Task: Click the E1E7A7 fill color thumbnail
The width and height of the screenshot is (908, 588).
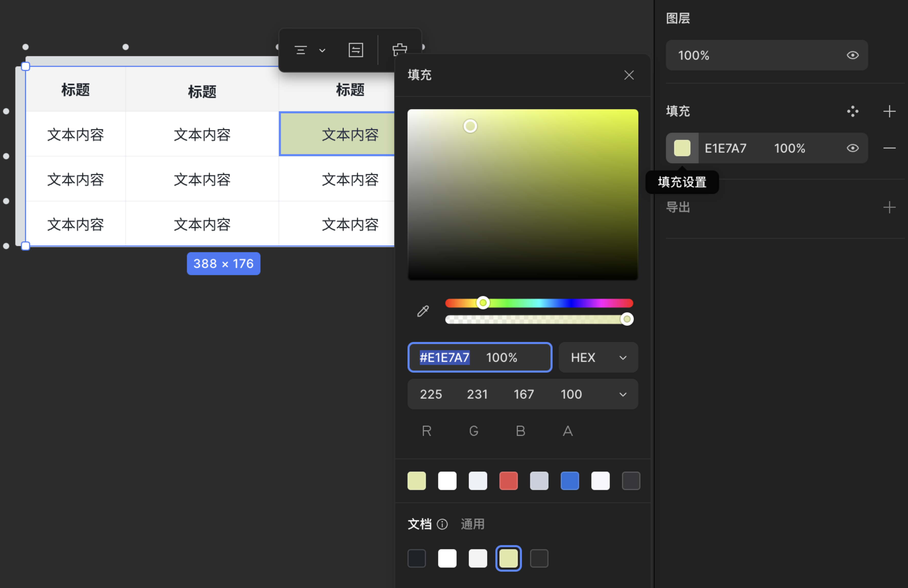Action: pyautogui.click(x=682, y=148)
